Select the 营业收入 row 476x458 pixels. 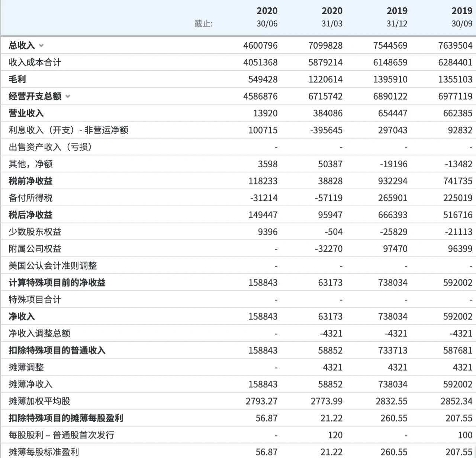pos(25,113)
